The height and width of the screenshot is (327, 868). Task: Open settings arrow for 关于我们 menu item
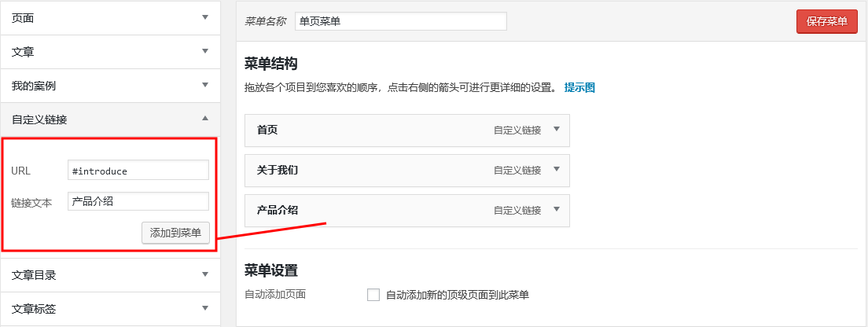tap(556, 169)
